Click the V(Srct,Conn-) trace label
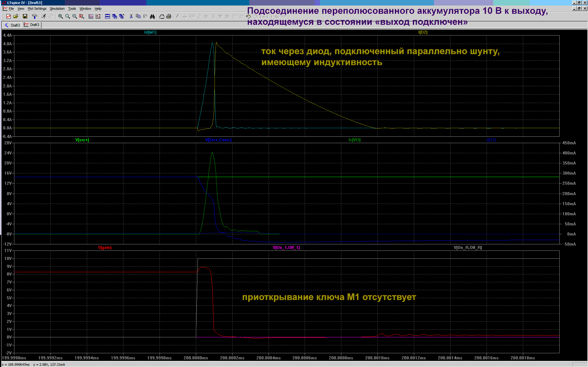This screenshot has width=588, height=367. coord(219,140)
